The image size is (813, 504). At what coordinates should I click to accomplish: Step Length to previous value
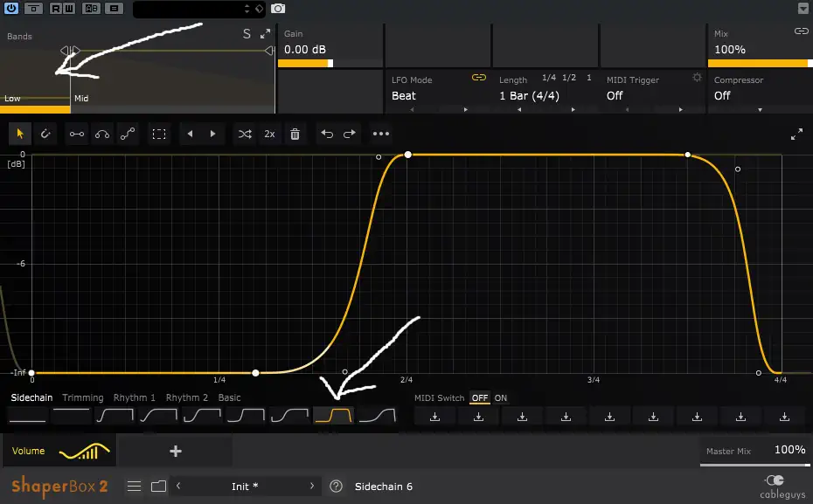[x=519, y=109]
